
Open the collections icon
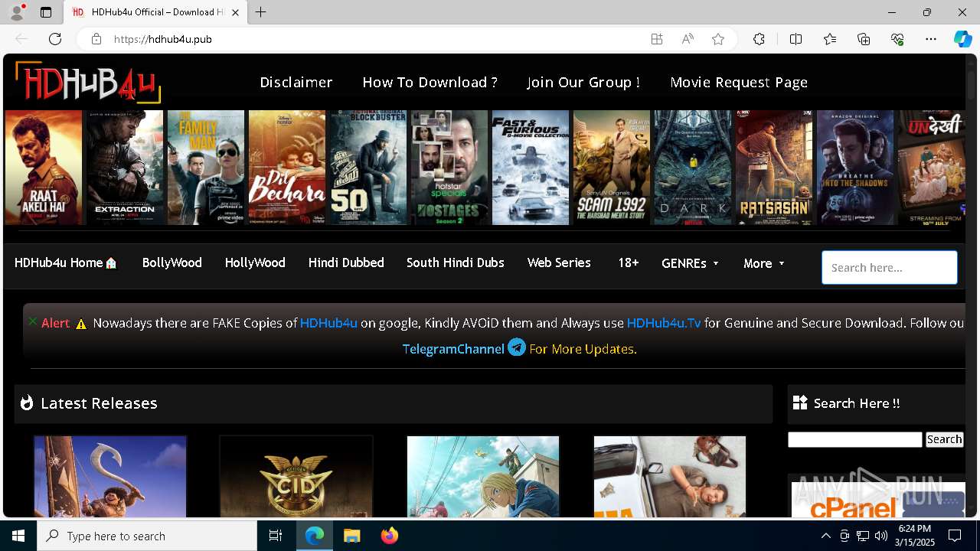[x=864, y=39]
